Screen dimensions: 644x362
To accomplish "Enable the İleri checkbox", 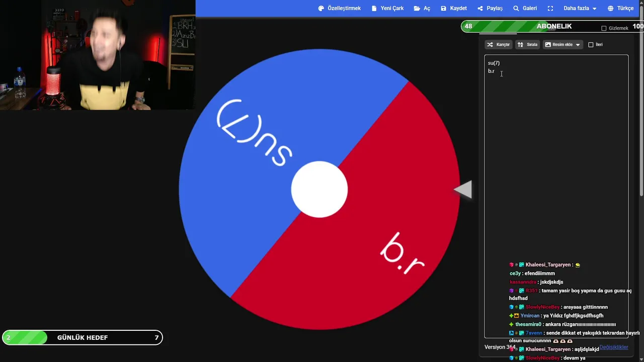I will (x=591, y=45).
